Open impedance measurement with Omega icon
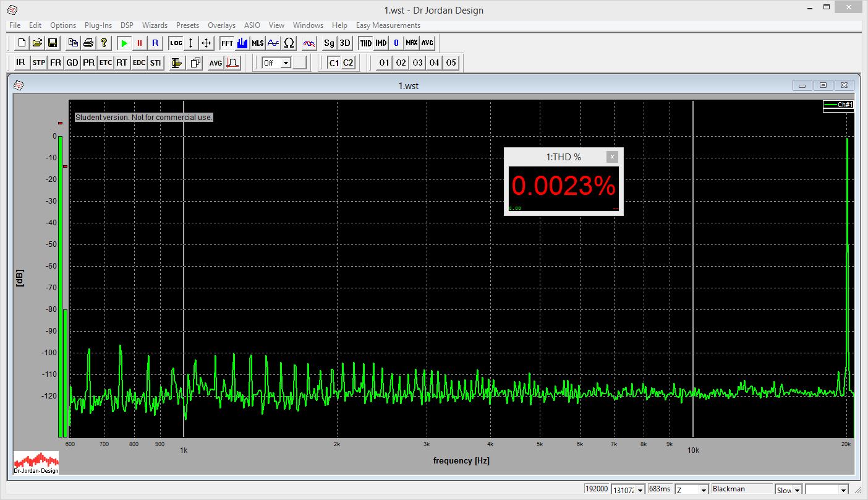Viewport: 868px width, 500px height. [x=289, y=43]
